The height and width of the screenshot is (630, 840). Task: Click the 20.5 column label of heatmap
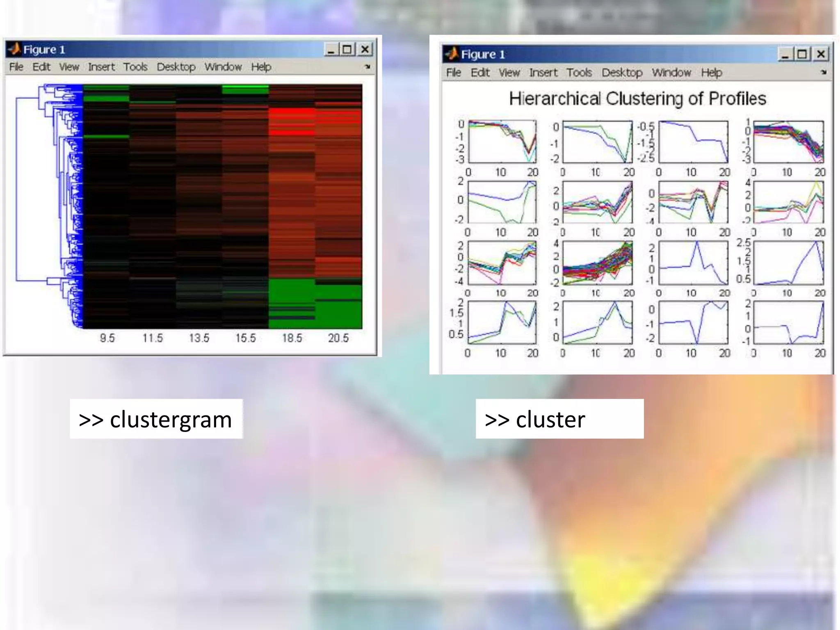point(338,338)
